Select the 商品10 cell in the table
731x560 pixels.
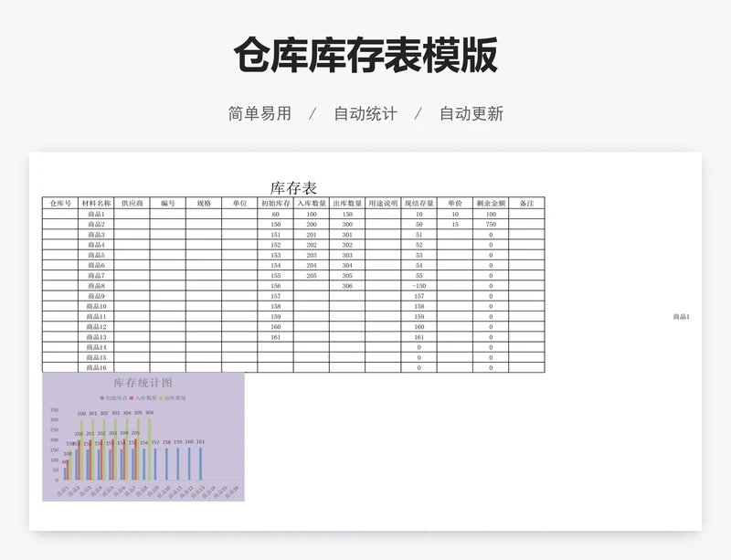point(96,306)
